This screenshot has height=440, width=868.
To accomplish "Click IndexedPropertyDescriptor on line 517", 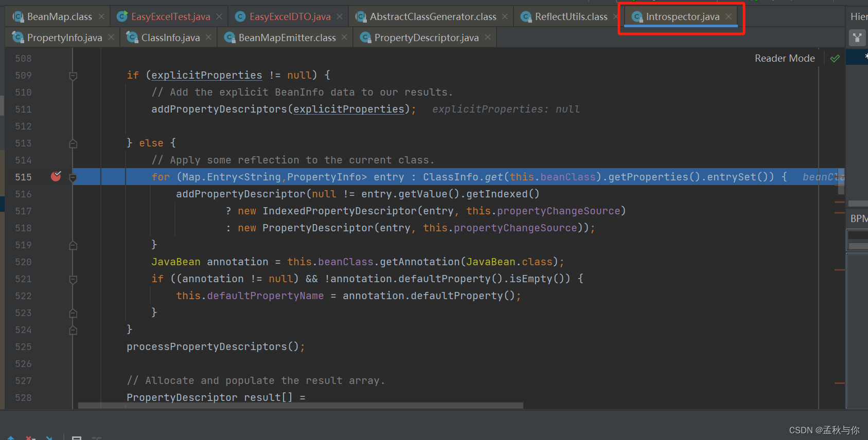I will pos(340,211).
